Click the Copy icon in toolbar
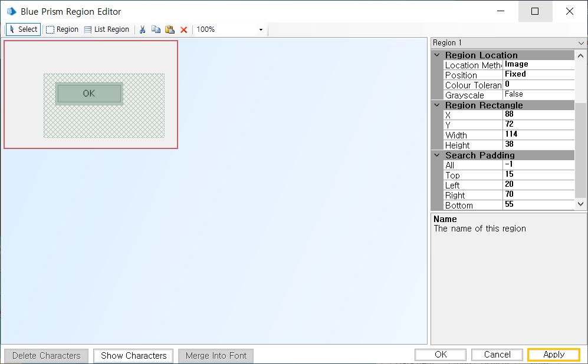Image resolution: width=588 pixels, height=364 pixels. point(156,29)
